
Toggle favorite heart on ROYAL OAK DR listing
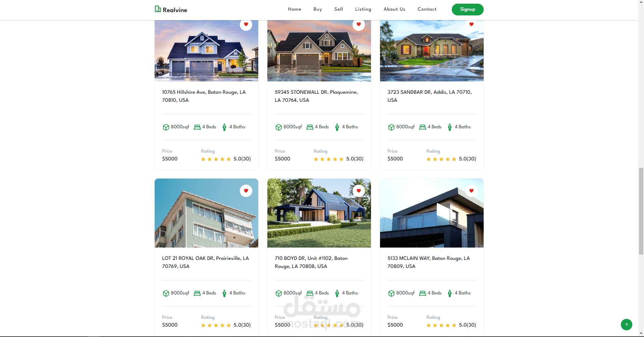click(x=246, y=191)
